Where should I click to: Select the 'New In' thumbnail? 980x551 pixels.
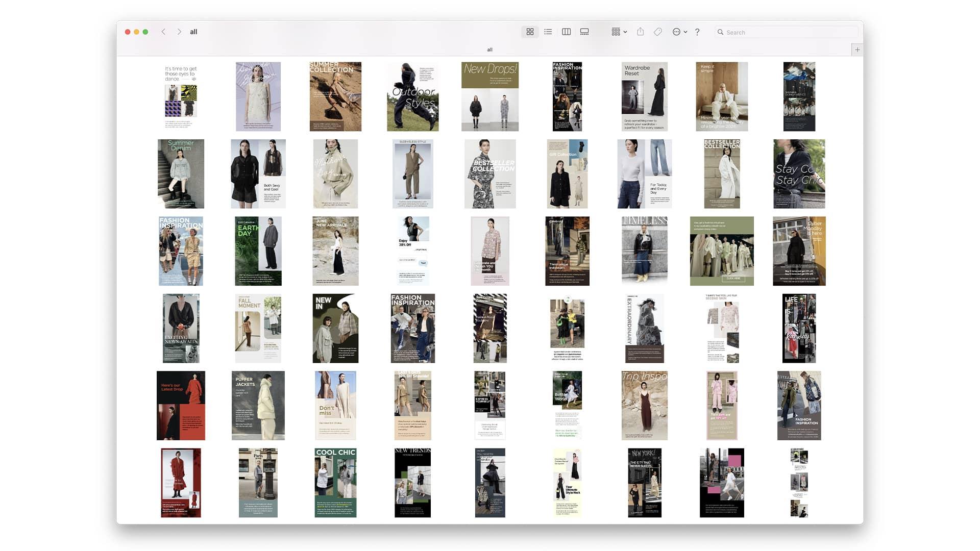click(x=335, y=329)
